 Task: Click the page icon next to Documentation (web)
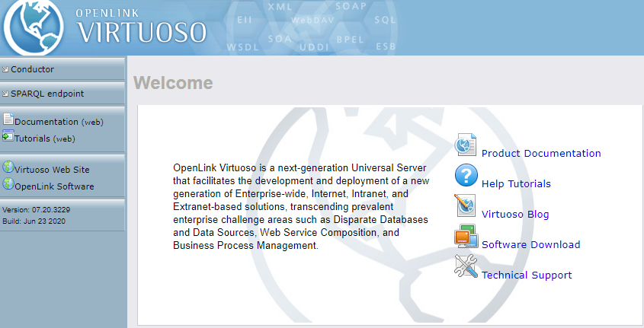8,119
